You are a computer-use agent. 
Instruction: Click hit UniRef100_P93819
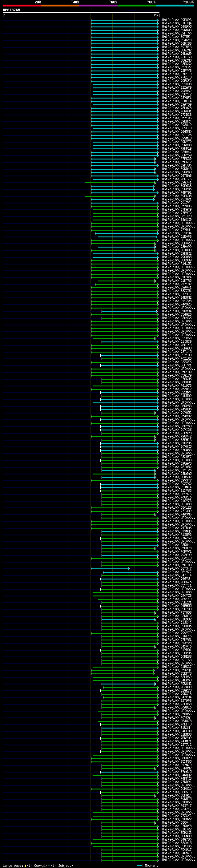[177, 125]
